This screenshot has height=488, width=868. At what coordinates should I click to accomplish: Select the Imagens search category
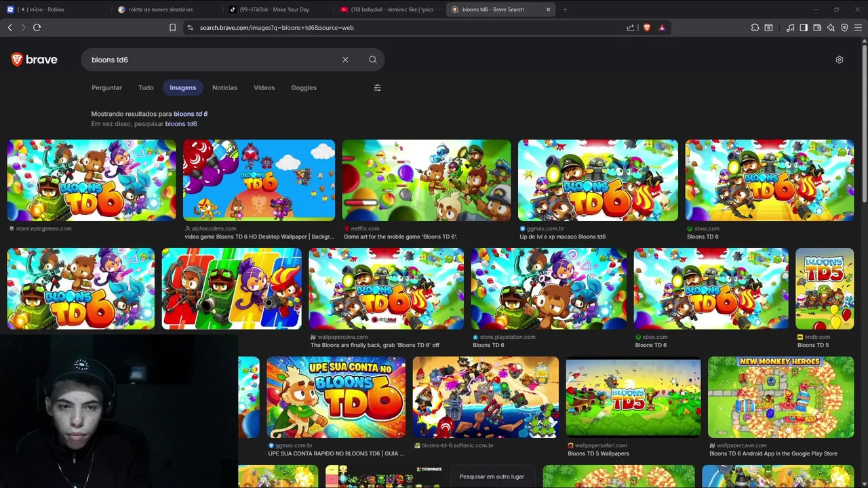(183, 87)
